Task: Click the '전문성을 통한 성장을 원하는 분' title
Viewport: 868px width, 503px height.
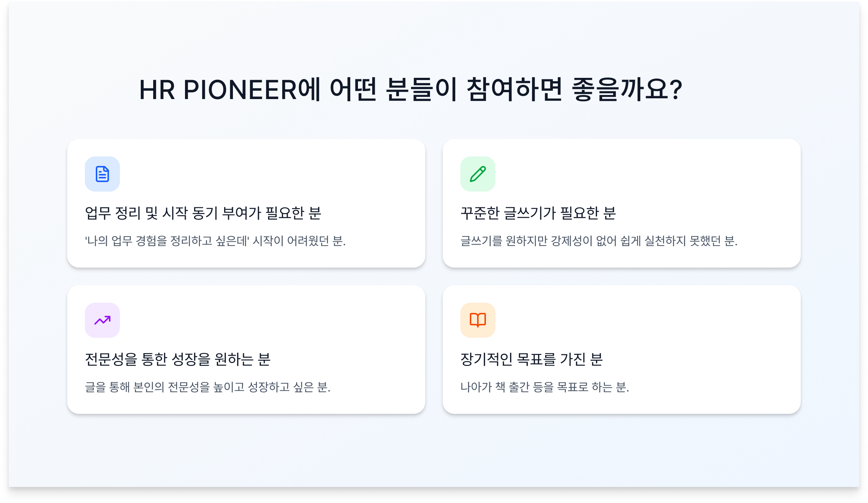Action: click(178, 359)
